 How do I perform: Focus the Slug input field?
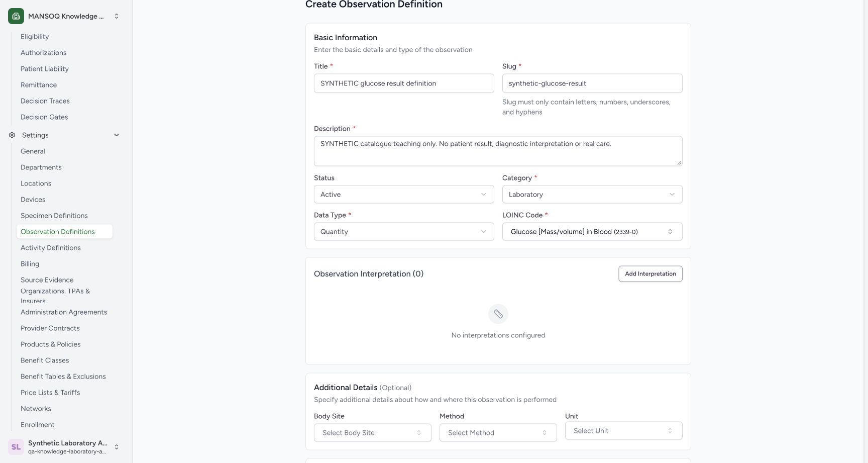point(592,83)
